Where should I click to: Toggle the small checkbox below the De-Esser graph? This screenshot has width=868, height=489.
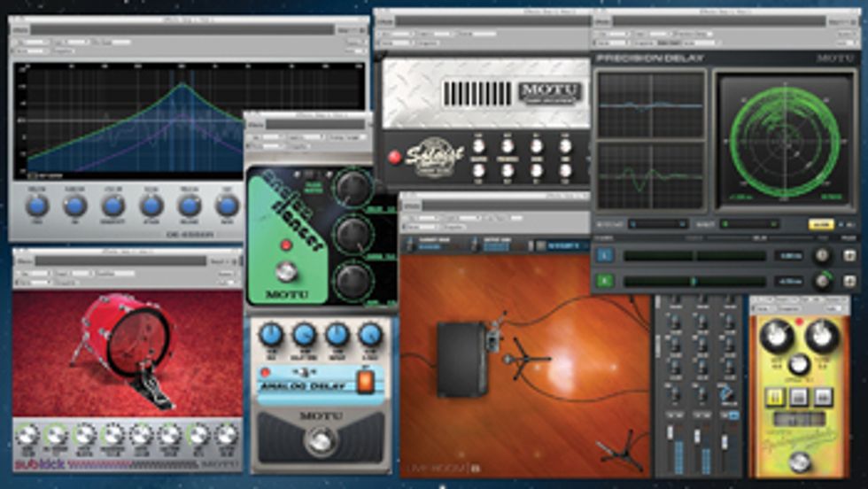coord(33,176)
